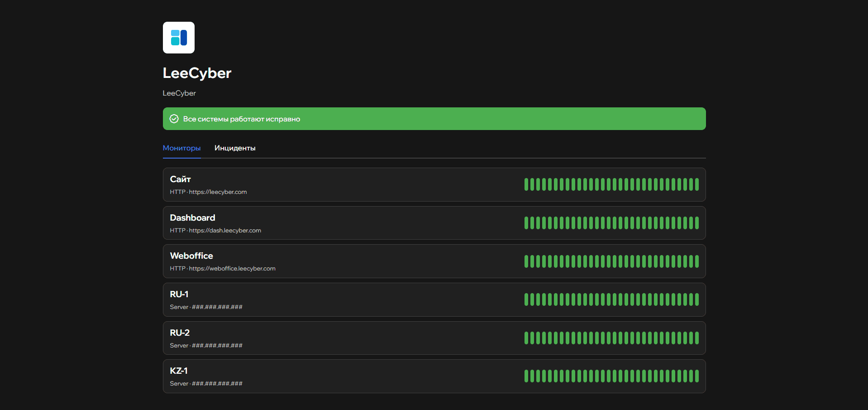Screen dimensions: 868x410
Task: Click the RU-1 uptime history bar
Action: [x=611, y=299]
